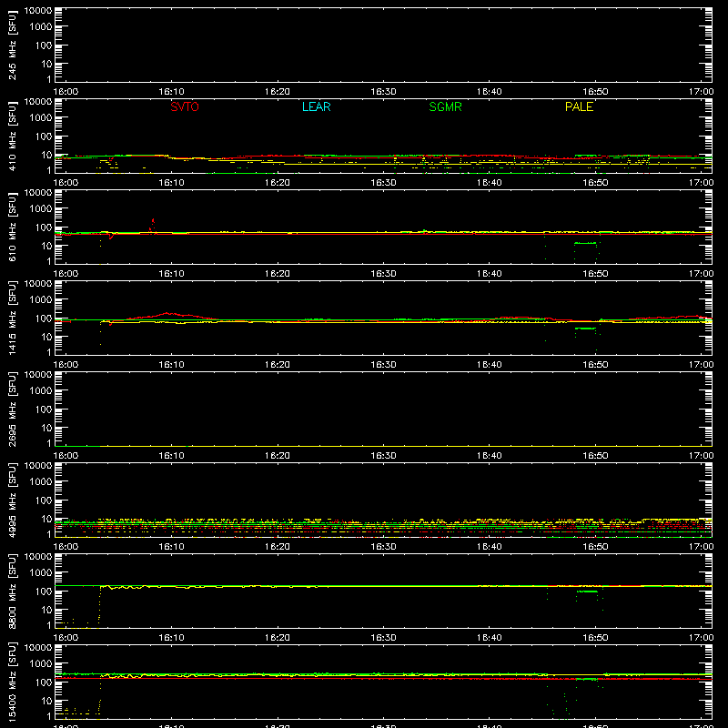Viewport: 728px width, 728px height.
Task: Click the 16:50 tick label under 610 MHz panel
Action: (595, 274)
